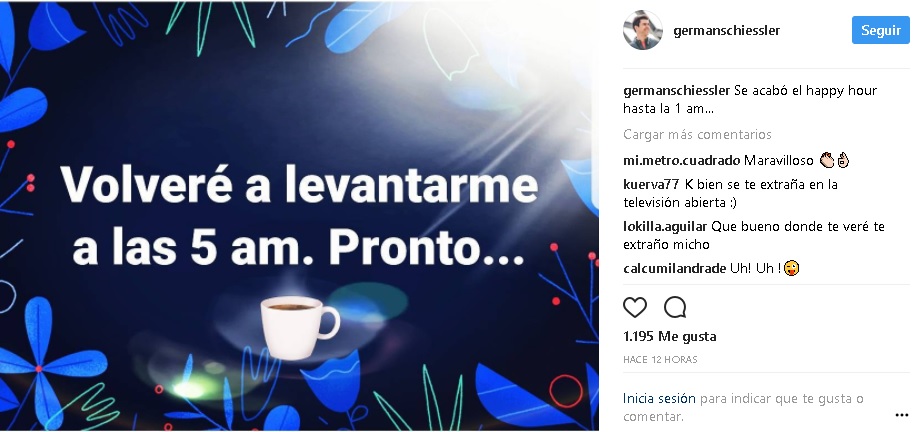The height and width of the screenshot is (432, 916).
Task: Visit the lokilla.aguilar commenter profile
Action: [x=665, y=226]
